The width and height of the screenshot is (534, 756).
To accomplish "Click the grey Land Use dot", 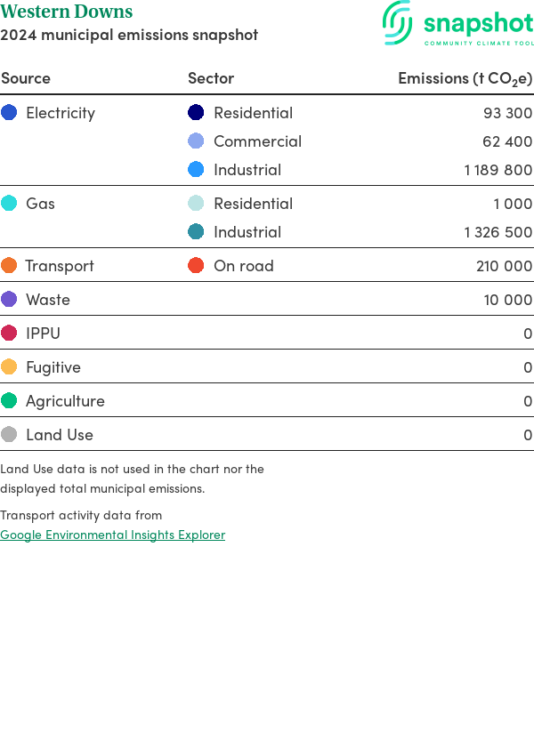I will click(x=9, y=435).
